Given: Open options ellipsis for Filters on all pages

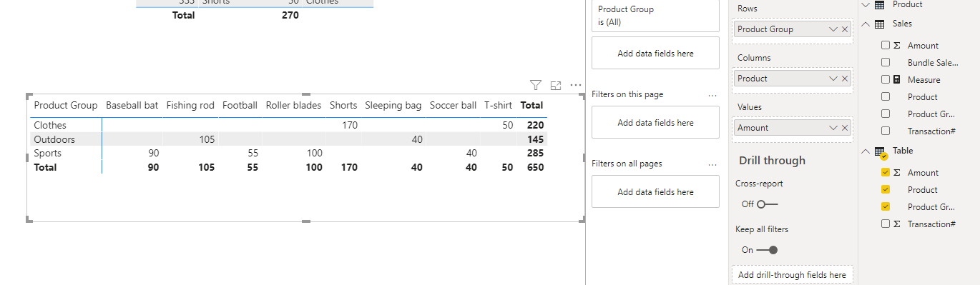Looking at the screenshot, I should click(x=712, y=164).
